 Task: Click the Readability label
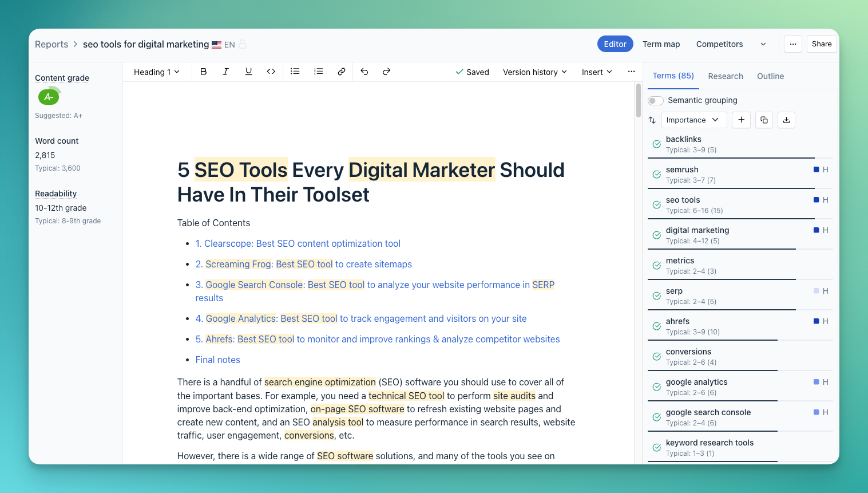(x=56, y=194)
